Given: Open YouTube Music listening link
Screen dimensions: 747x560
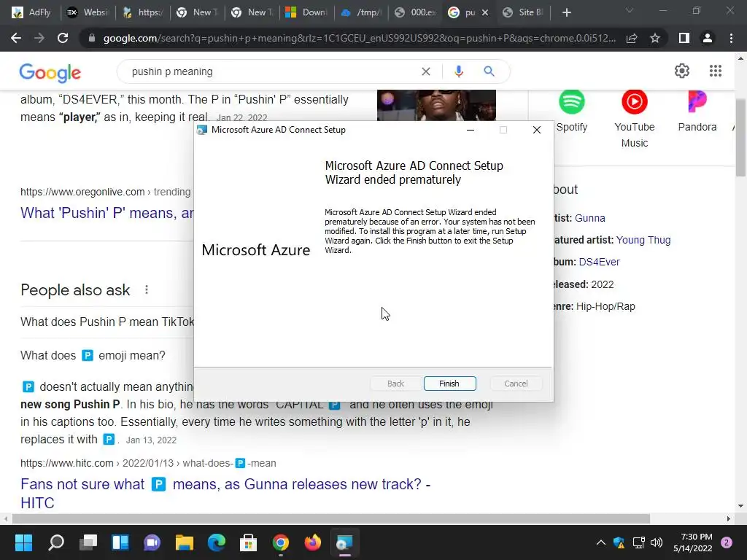Looking at the screenshot, I should click(x=634, y=119).
